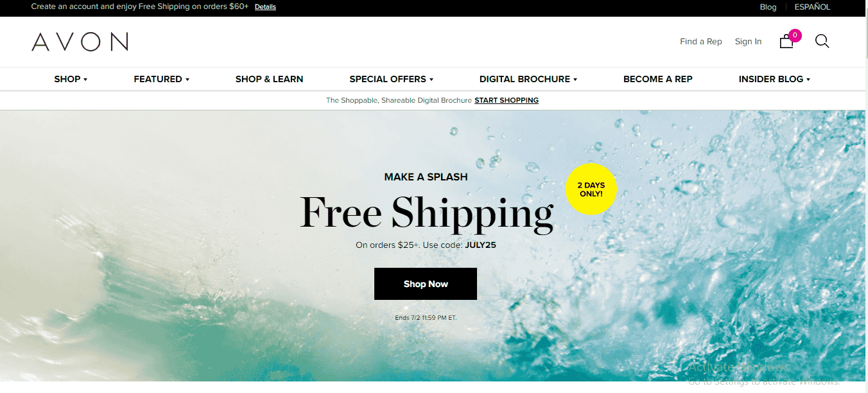Click the pink cart count badge

pos(795,35)
